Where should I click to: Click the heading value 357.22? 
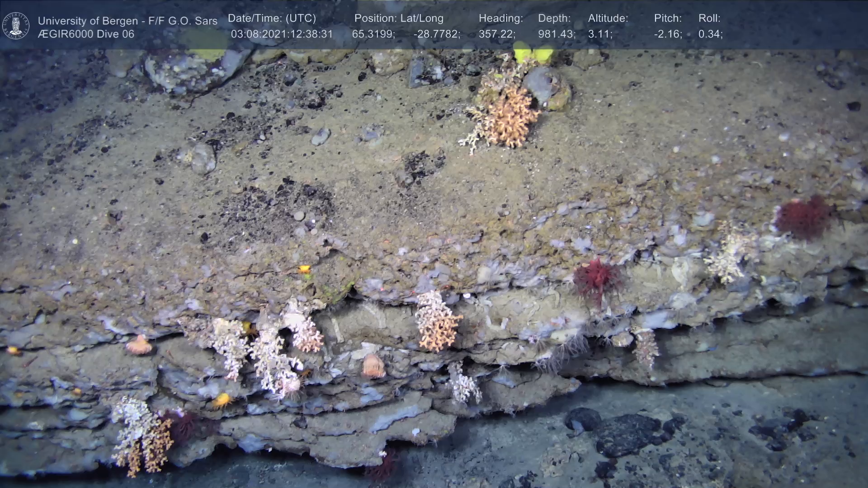click(x=497, y=34)
